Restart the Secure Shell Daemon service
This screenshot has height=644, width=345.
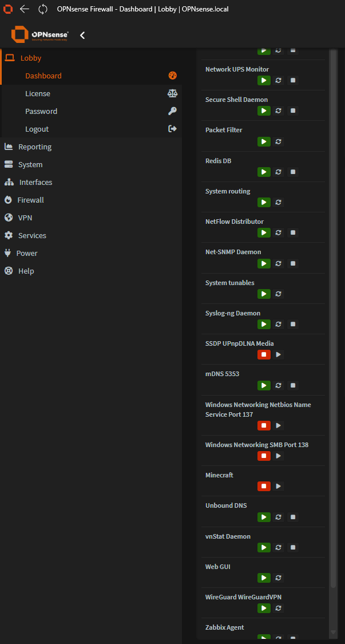click(278, 111)
